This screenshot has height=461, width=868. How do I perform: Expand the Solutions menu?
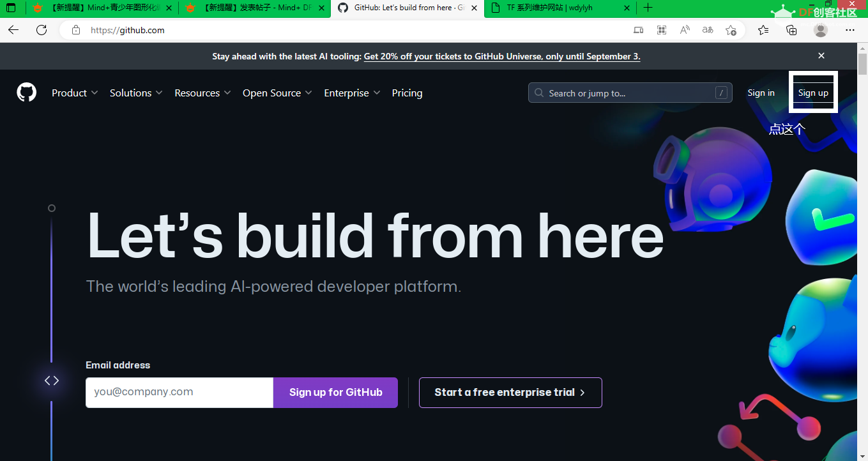(x=136, y=93)
